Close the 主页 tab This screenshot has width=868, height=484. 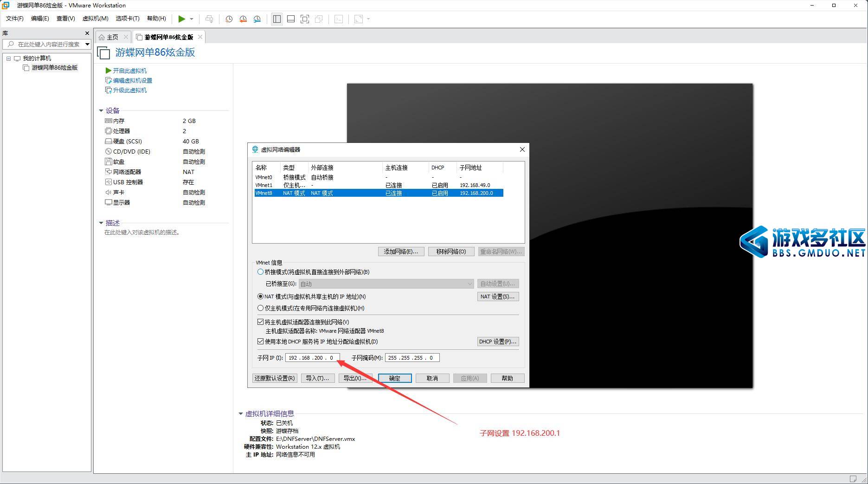125,37
